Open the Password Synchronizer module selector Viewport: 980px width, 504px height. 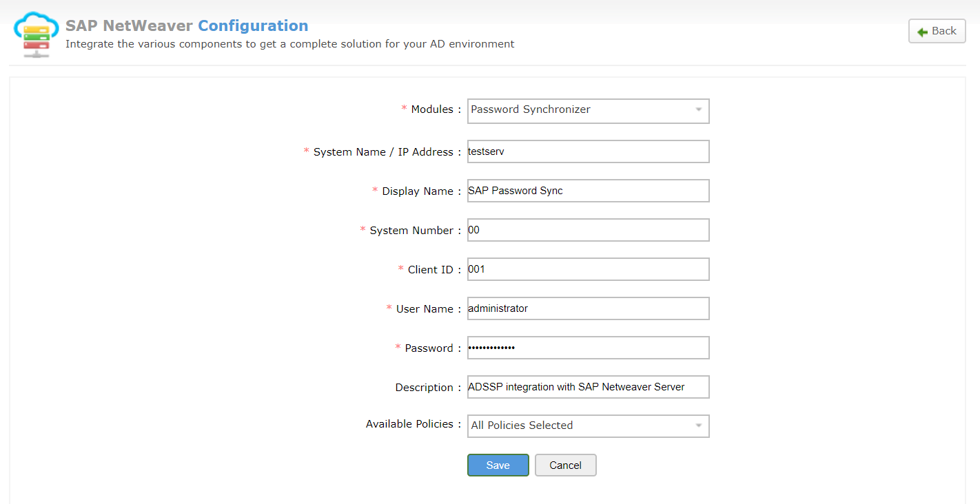588,111
